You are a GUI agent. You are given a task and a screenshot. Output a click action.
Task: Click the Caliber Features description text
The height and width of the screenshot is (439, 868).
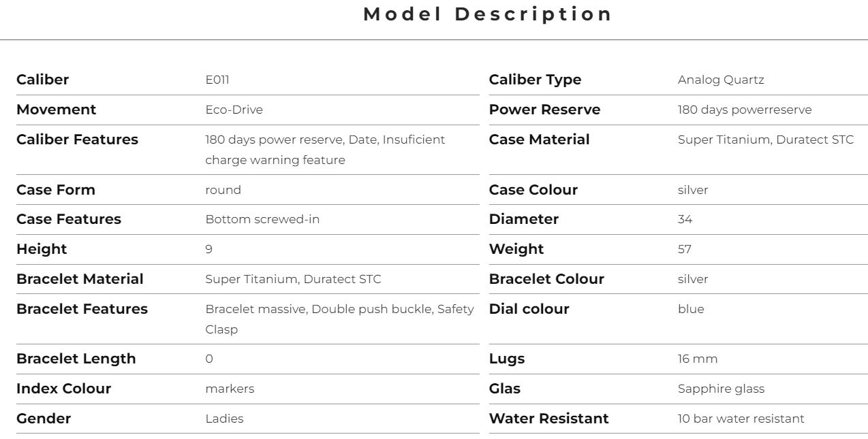325,150
